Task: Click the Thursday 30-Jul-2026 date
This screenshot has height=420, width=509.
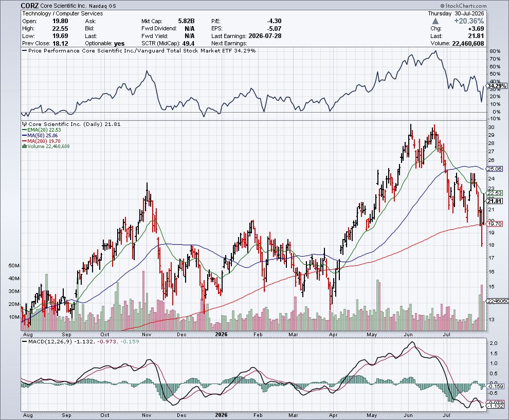Action: (x=456, y=14)
